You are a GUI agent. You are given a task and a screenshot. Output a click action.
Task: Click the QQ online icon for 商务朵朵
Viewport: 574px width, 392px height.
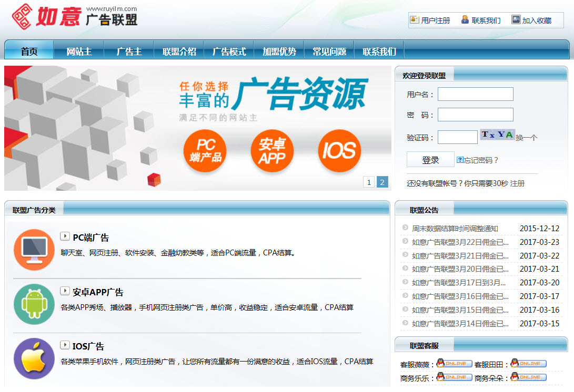[528, 377]
